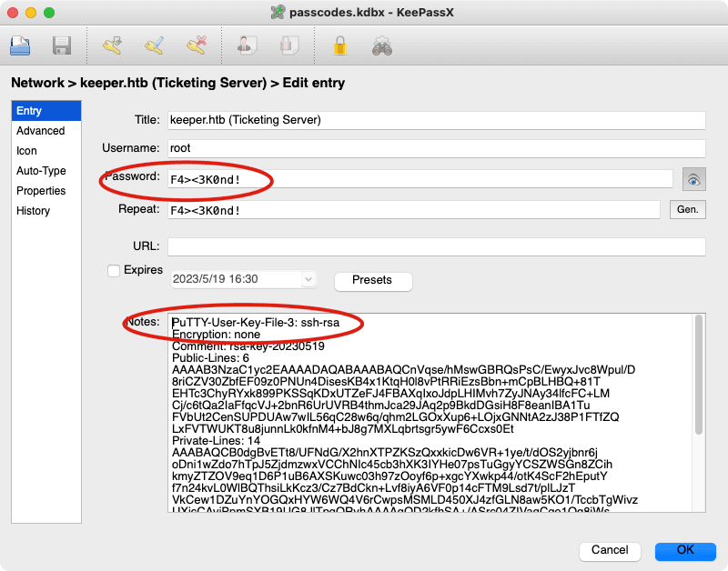Save database with floppy disk icon

tap(62, 46)
